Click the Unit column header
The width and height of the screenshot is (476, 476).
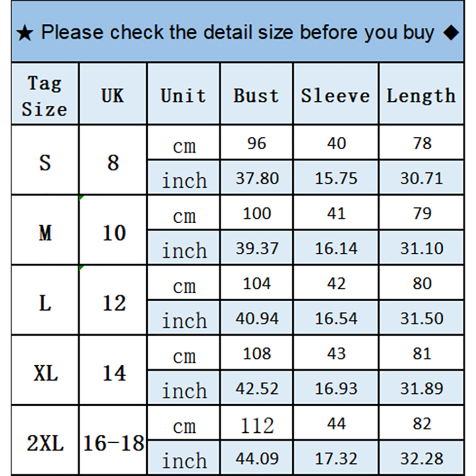click(x=183, y=95)
